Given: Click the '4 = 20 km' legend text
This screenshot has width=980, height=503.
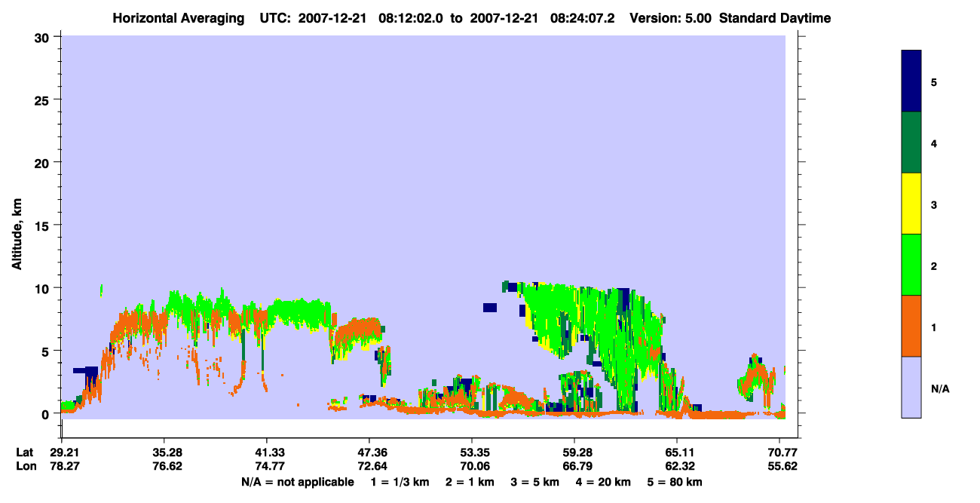Looking at the screenshot, I should (603, 482).
